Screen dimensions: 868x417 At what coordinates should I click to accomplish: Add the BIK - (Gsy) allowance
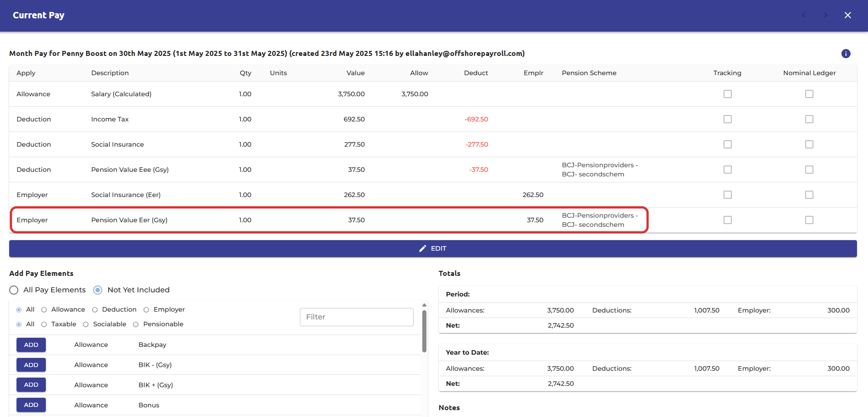(31, 365)
